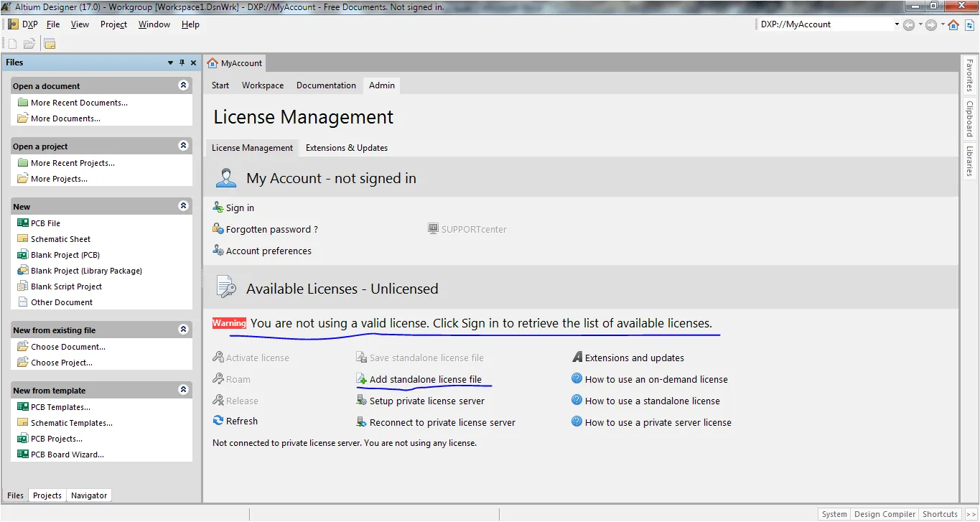Click the Sign in key icon

click(218, 208)
